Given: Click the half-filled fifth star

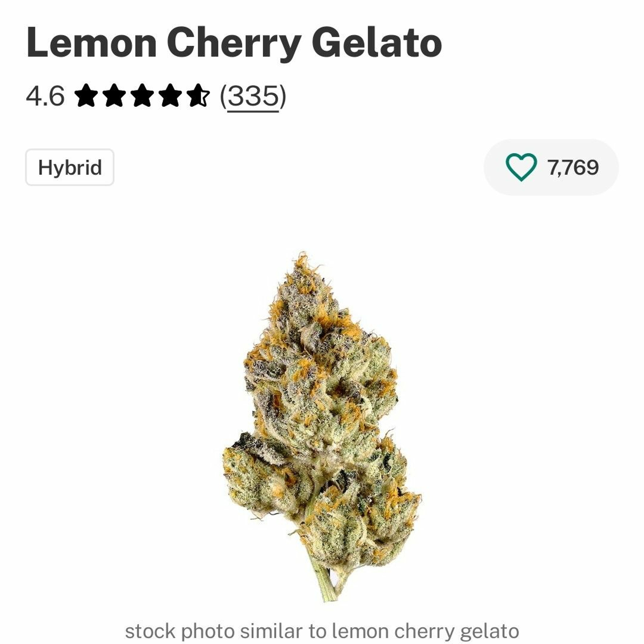Looking at the screenshot, I should coord(198,95).
